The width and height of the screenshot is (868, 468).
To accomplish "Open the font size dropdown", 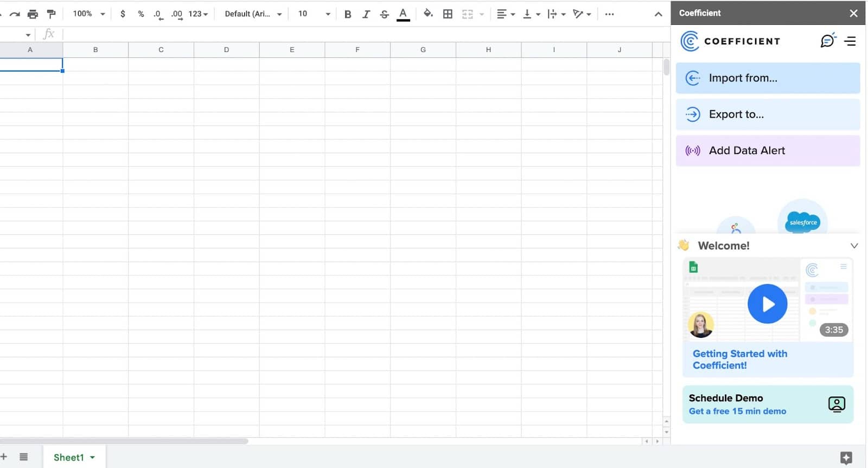I will (314, 14).
